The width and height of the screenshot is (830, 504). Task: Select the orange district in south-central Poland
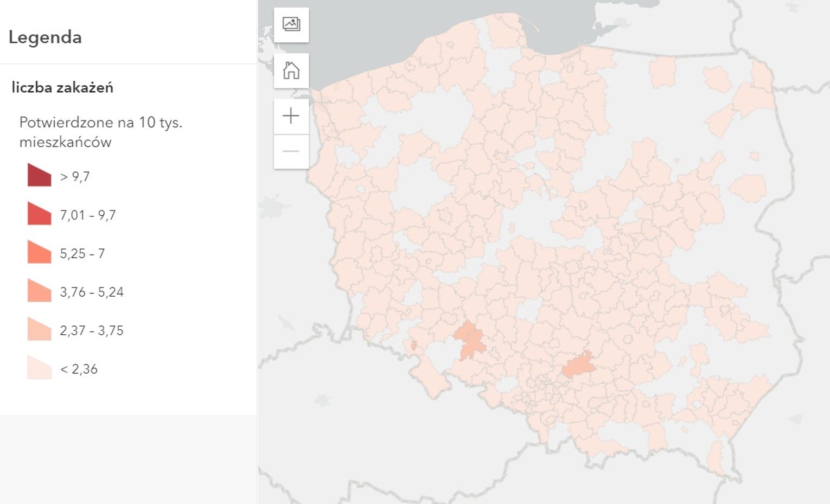tap(578, 366)
